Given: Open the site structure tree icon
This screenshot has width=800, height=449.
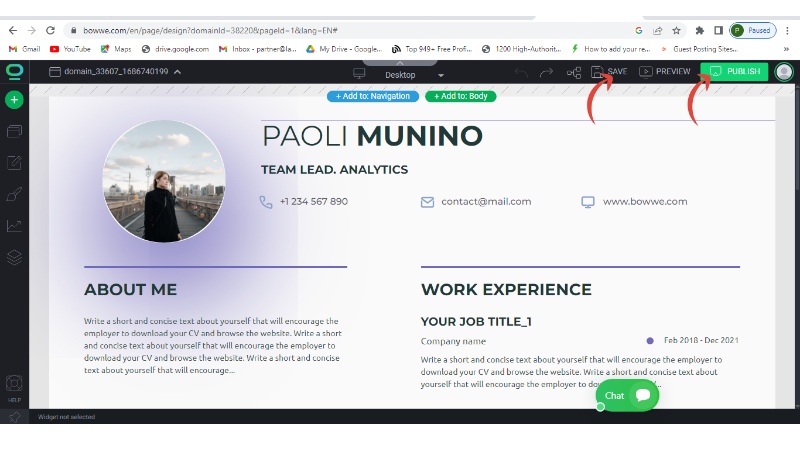Looking at the screenshot, I should pyautogui.click(x=574, y=72).
